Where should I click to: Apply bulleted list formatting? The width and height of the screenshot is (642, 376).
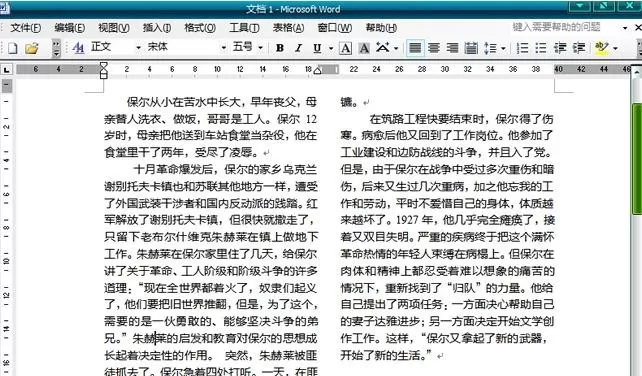tap(541, 48)
